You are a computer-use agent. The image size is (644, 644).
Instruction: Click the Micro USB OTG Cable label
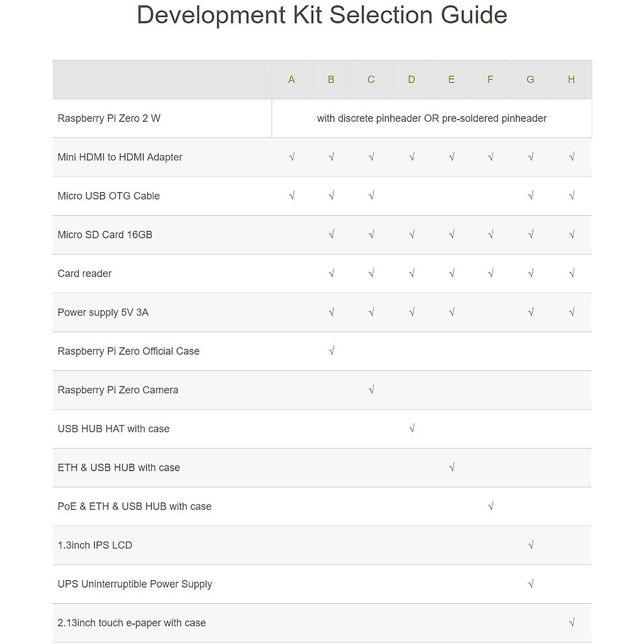[108, 196]
